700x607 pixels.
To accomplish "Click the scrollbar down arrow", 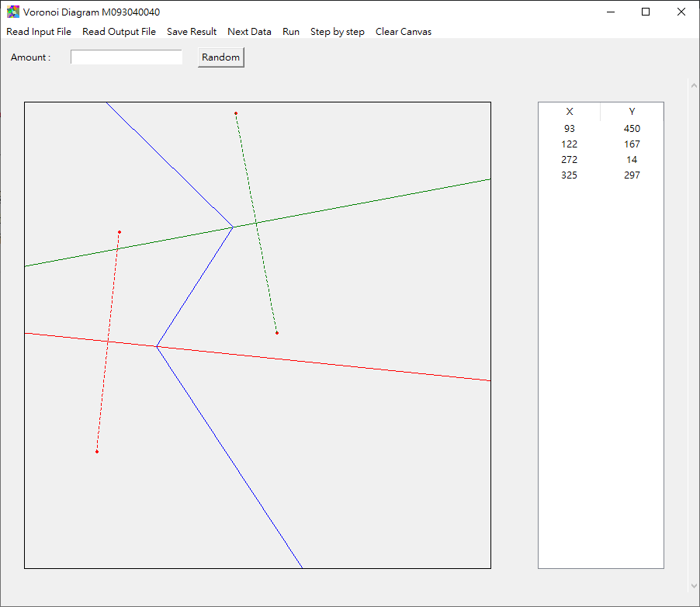I will pos(694,585).
